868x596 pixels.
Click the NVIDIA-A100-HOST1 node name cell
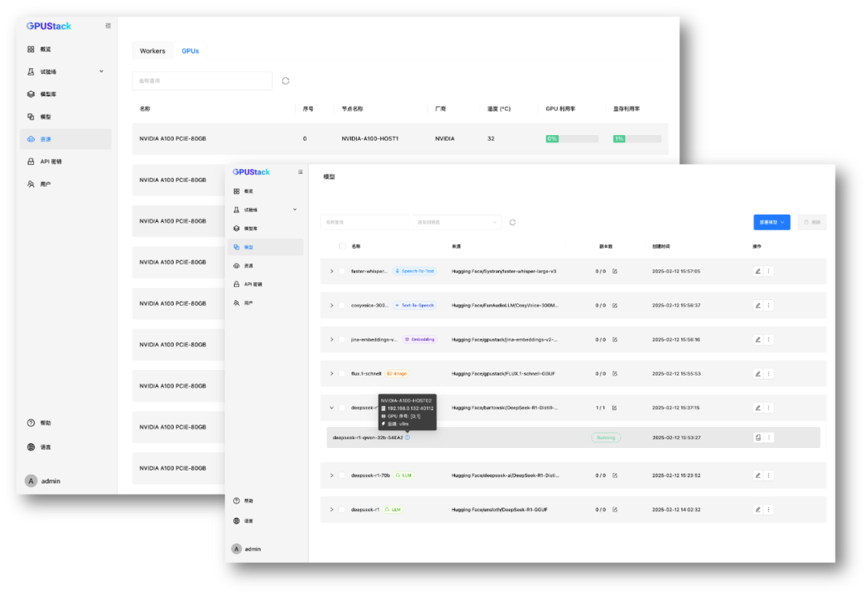(370, 138)
